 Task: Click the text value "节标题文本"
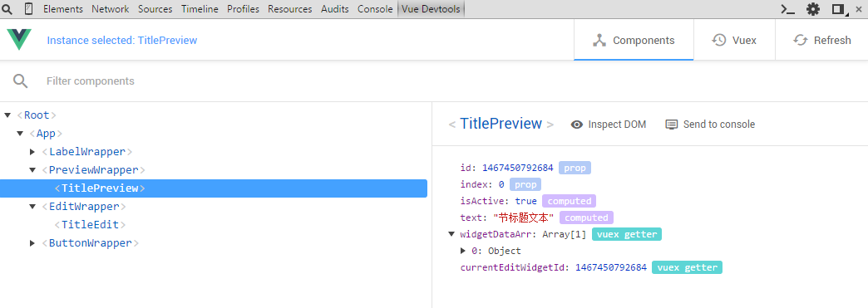pyautogui.click(x=523, y=218)
